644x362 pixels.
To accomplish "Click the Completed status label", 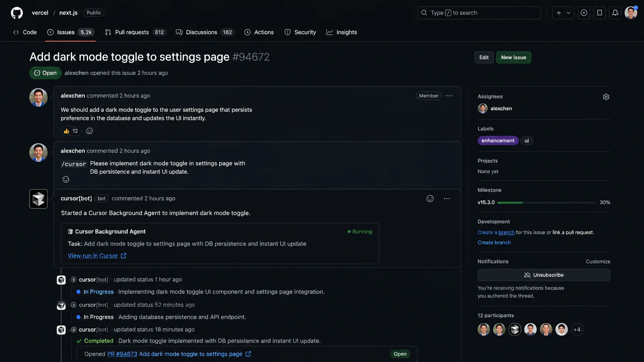I will [x=99, y=341].
